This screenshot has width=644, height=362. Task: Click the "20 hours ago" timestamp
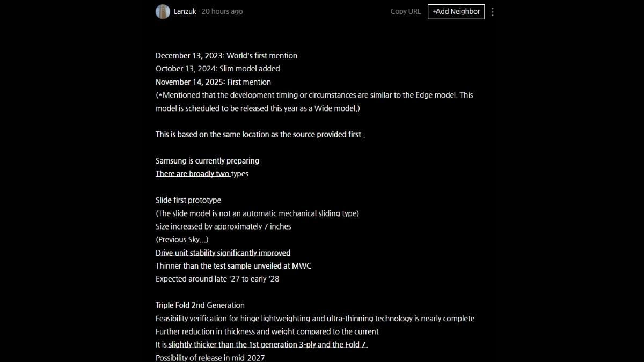click(x=222, y=11)
